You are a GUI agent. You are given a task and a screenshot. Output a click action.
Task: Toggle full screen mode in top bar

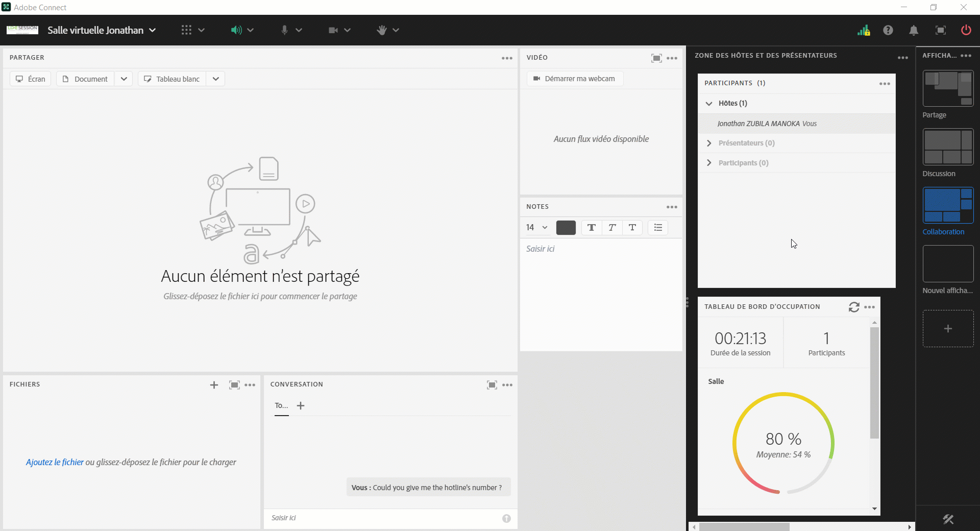coord(940,30)
